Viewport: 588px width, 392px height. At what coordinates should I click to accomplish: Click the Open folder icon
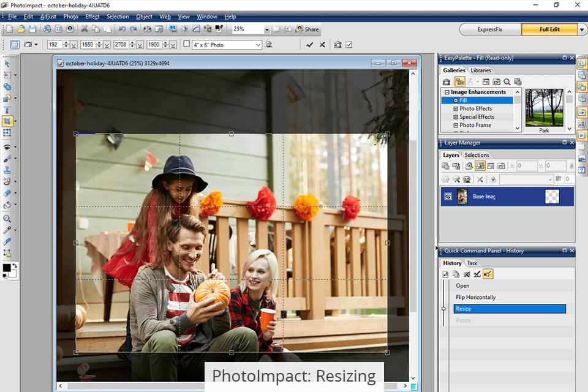point(21,29)
